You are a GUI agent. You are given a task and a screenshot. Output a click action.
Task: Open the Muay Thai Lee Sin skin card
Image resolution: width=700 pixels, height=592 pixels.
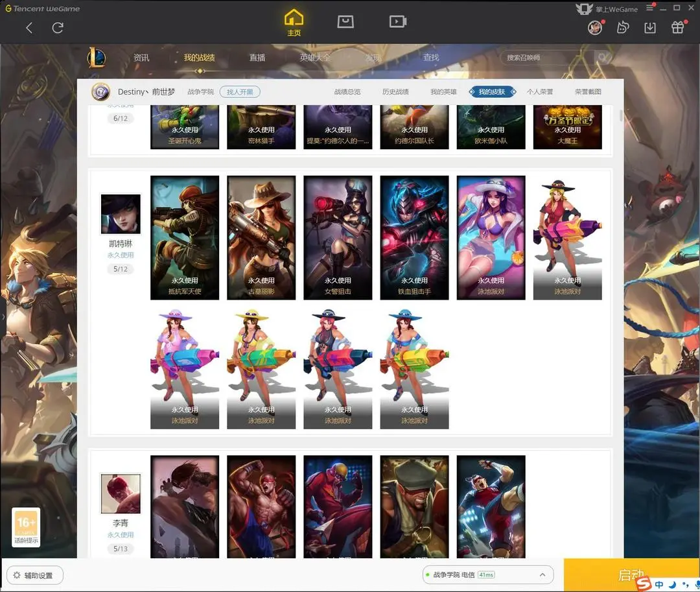click(x=261, y=506)
